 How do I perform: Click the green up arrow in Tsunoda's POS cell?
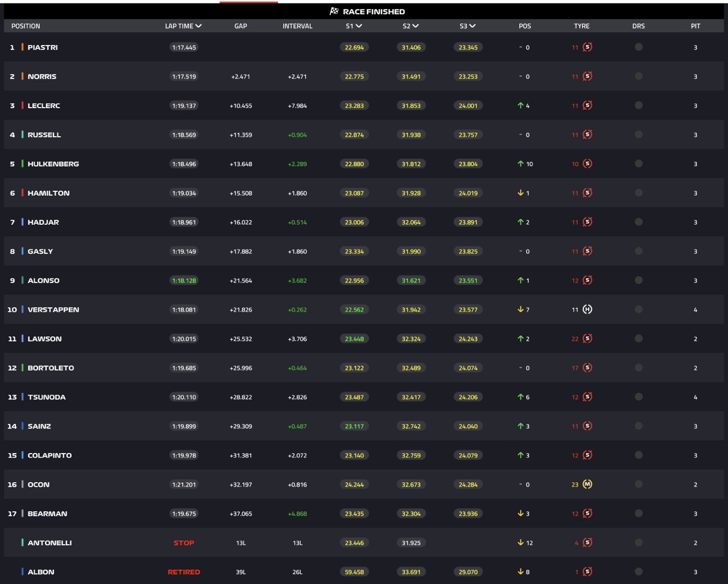tap(520, 397)
